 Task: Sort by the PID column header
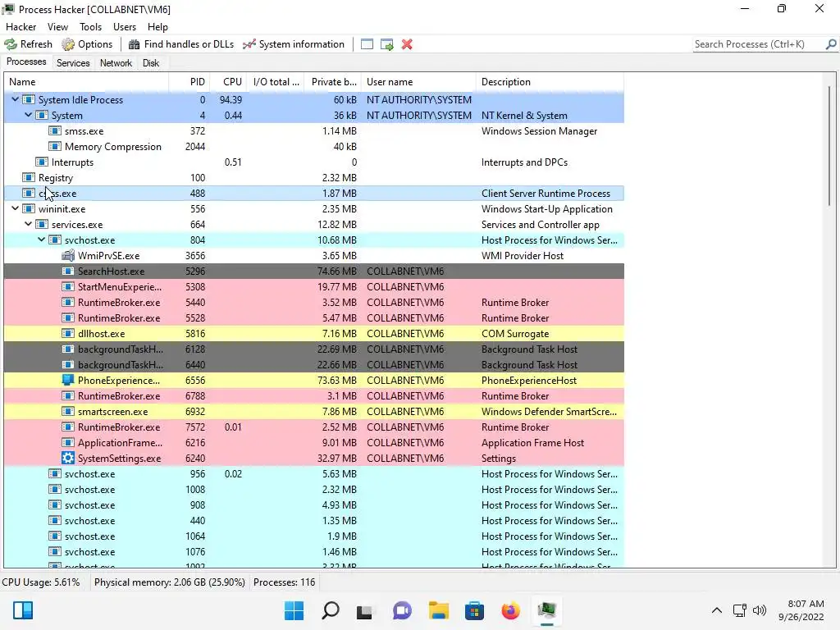[189, 82]
